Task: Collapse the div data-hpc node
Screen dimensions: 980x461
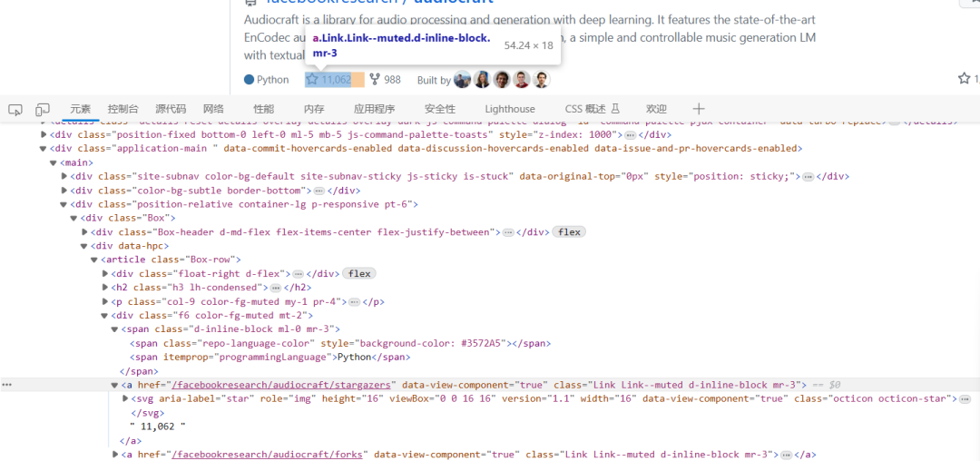Action: [84, 246]
